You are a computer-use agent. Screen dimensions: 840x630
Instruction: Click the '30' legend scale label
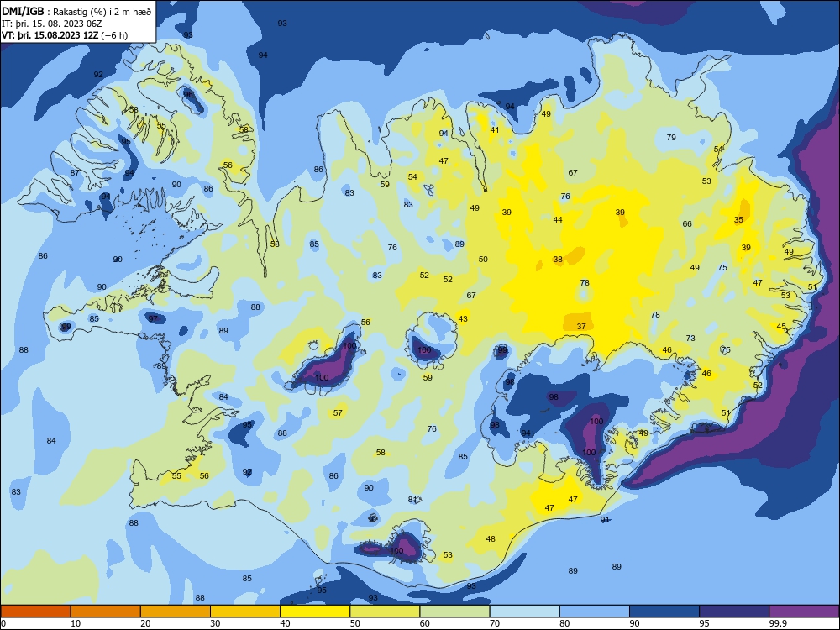click(x=215, y=623)
